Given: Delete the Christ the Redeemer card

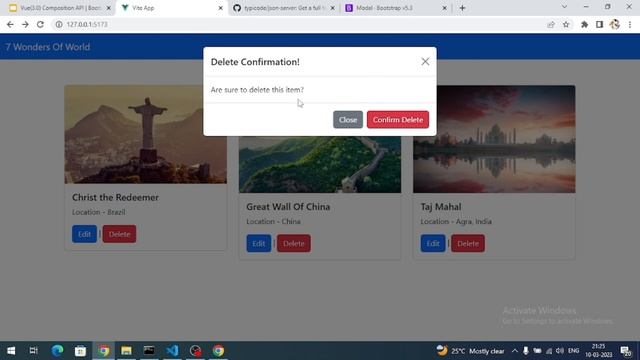Looking at the screenshot, I should (119, 234).
